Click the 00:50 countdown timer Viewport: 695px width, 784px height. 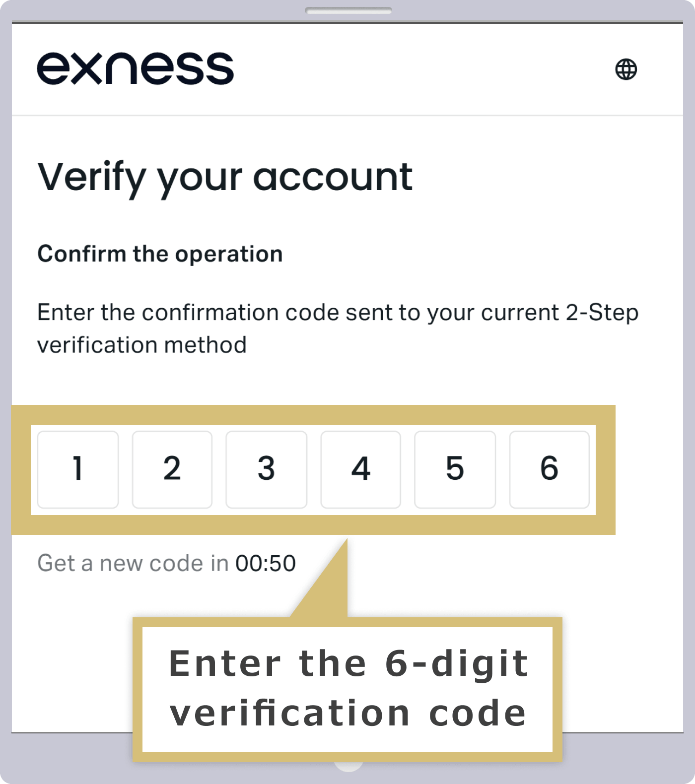click(x=266, y=564)
